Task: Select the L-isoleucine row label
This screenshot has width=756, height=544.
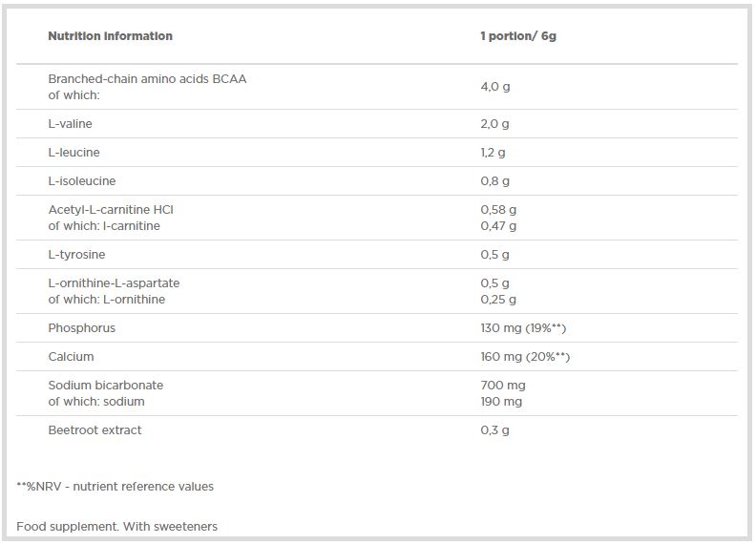Action: 80,181
